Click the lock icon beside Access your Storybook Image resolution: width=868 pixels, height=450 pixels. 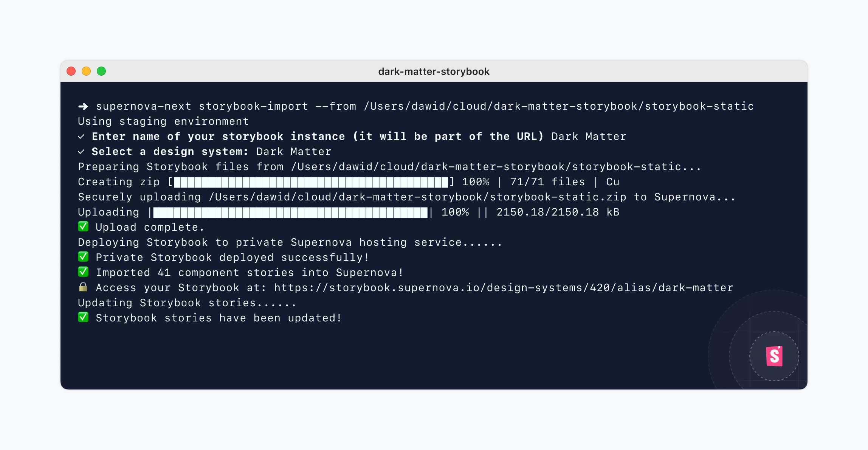83,287
